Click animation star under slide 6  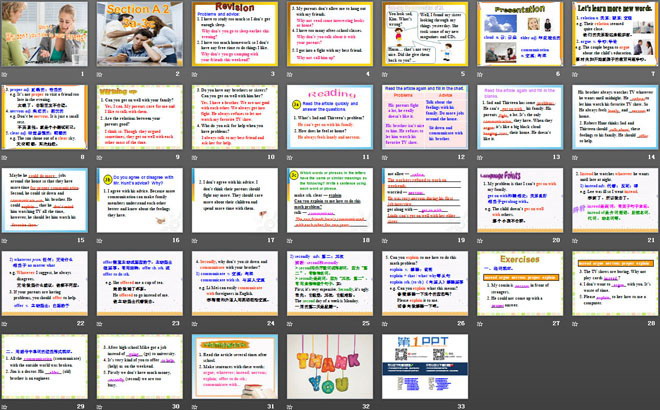coord(480,75)
